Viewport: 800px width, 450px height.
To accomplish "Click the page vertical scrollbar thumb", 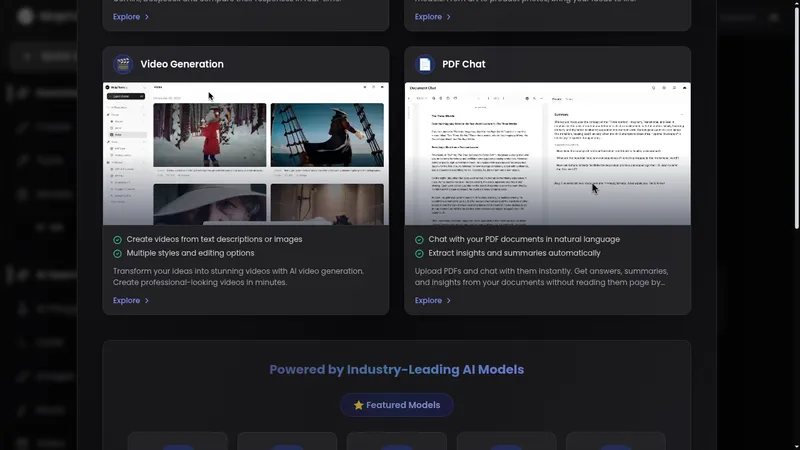I will (796, 117).
